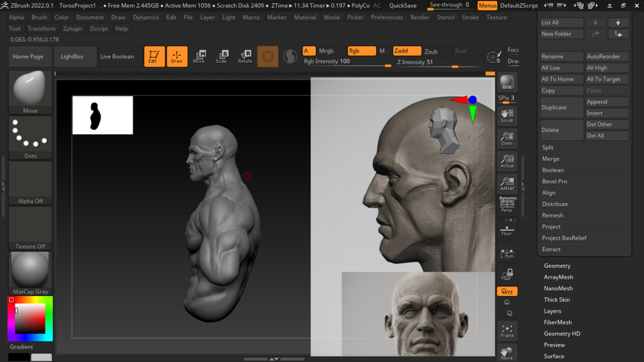Click the white main color swatch
This screenshot has width=644, height=362.
tap(42, 357)
